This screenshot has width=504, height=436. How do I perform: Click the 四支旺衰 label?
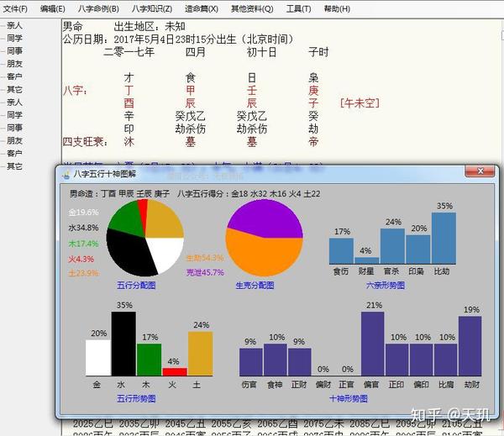[x=85, y=142]
